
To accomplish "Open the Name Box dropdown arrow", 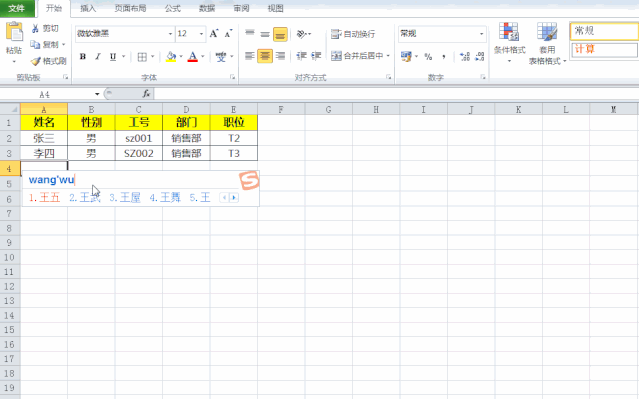I will tap(97, 95).
